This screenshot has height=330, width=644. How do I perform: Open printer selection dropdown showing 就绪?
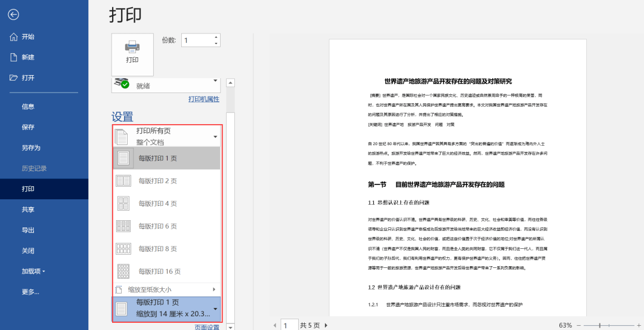point(166,85)
